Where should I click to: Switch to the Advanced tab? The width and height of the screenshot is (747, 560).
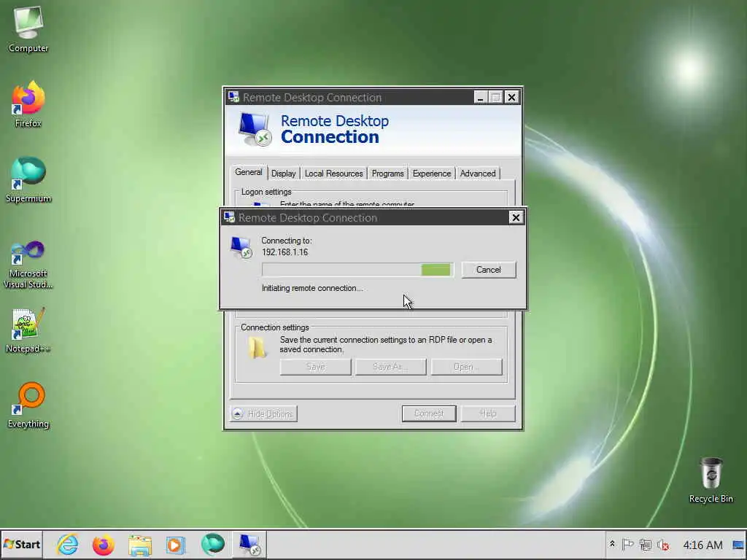[477, 174]
